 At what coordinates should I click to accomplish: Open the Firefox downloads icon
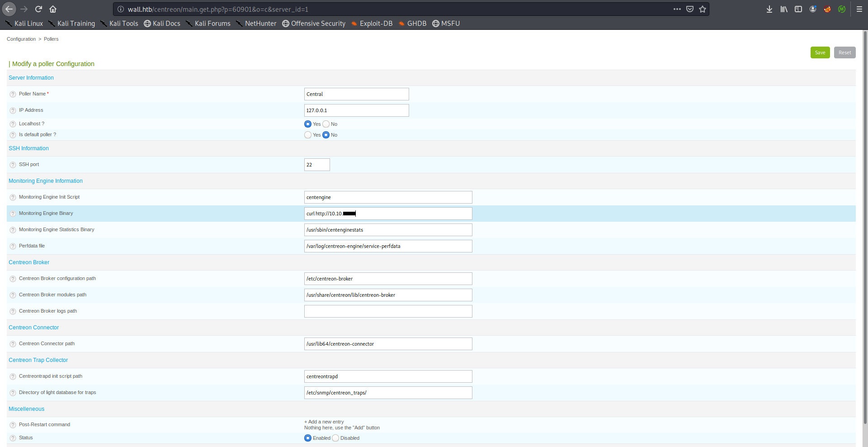(769, 9)
